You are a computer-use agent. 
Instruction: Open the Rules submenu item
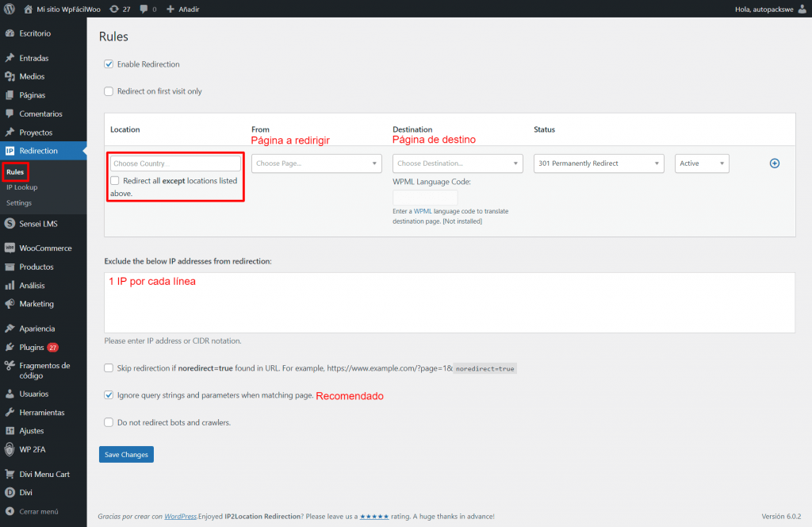click(x=15, y=172)
